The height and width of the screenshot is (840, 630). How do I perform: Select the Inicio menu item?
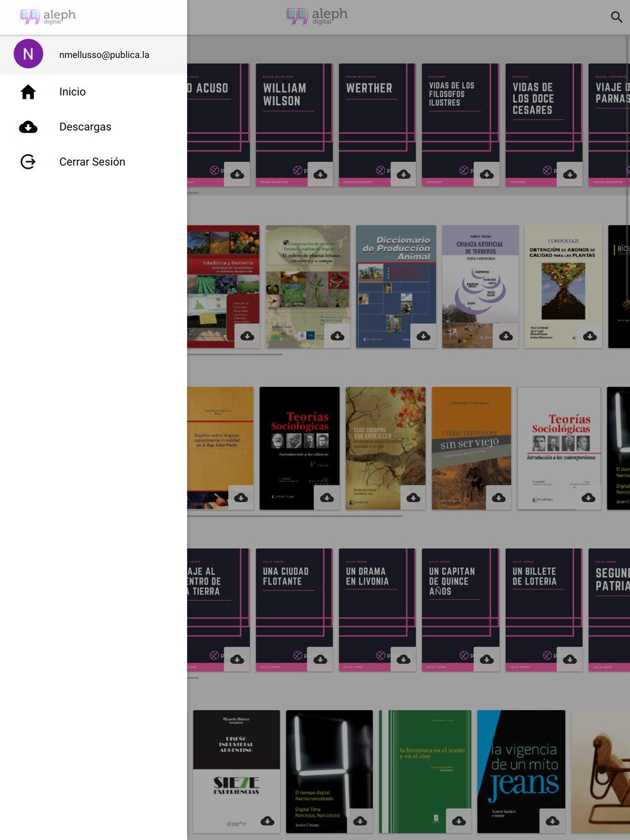pyautogui.click(x=93, y=92)
